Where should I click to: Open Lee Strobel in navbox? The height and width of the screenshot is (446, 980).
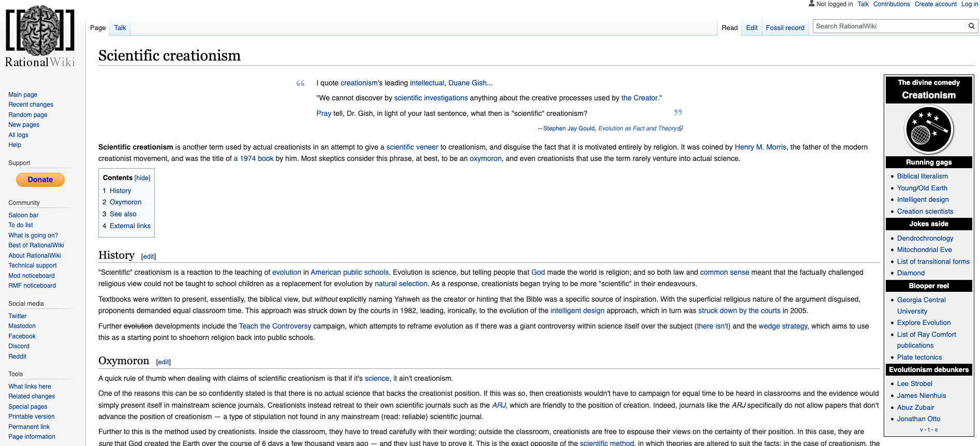point(915,384)
